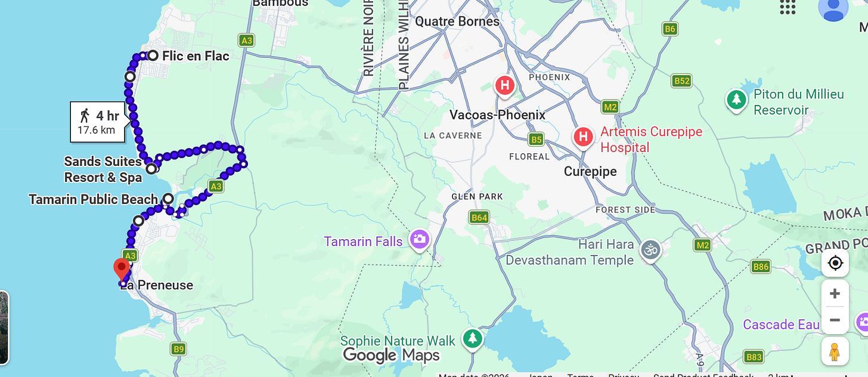The image size is (868, 377).
Task: Click the Flic en Flac waypoint circle
Action: (x=153, y=55)
